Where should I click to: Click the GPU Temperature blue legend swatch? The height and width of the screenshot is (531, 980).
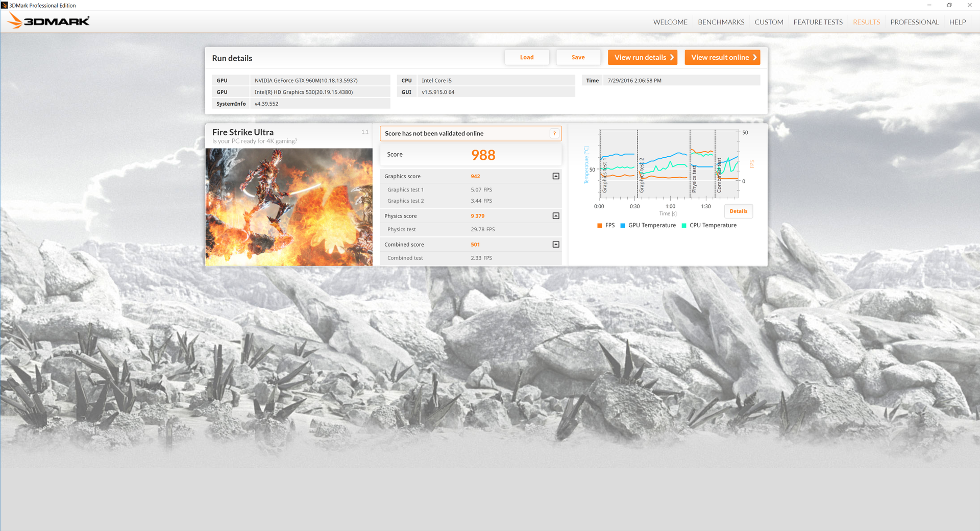point(623,225)
